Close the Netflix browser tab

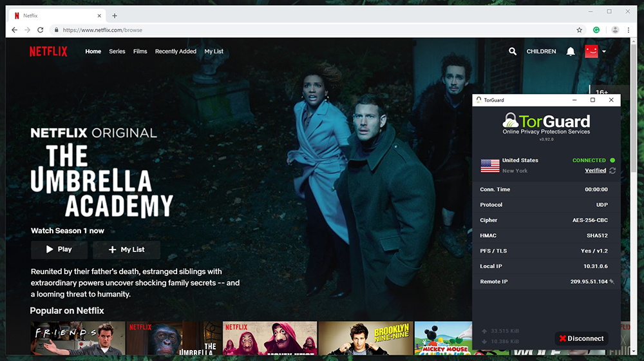(99, 15)
